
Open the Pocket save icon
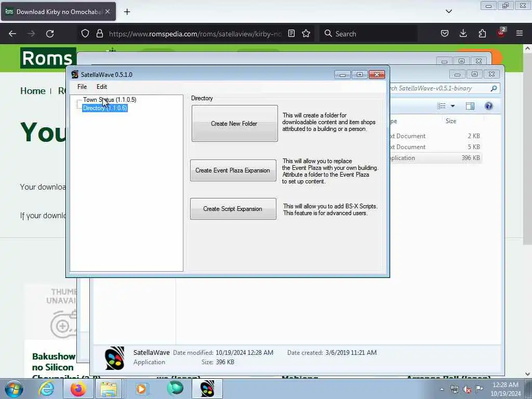(x=445, y=34)
